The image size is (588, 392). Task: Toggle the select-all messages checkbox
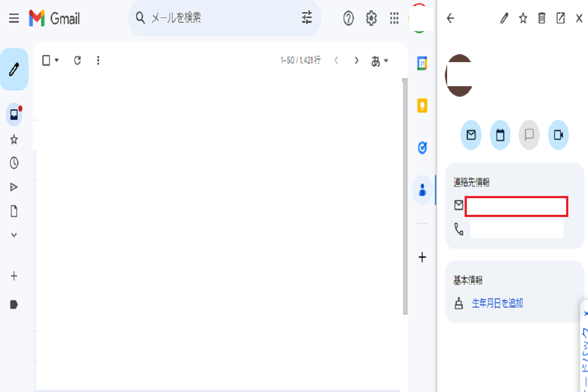(x=46, y=60)
